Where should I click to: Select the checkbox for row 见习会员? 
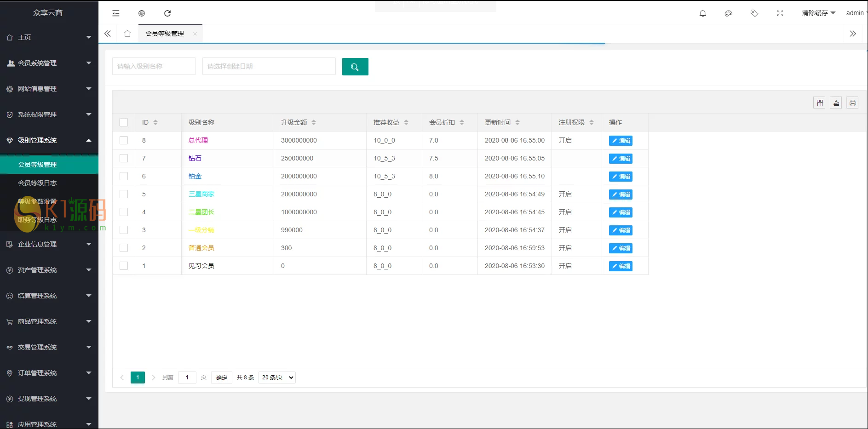(124, 266)
